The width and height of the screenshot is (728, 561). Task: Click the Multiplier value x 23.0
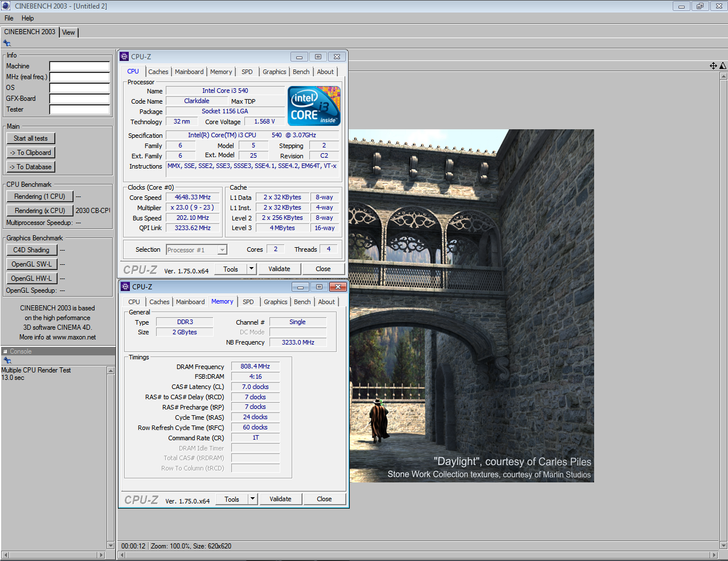pyautogui.click(x=193, y=207)
